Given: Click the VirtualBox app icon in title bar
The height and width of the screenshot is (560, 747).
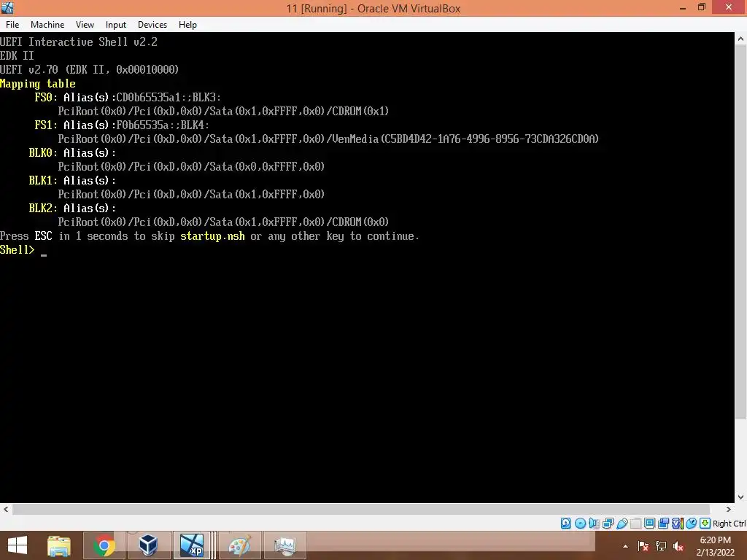Looking at the screenshot, I should (x=7, y=7).
